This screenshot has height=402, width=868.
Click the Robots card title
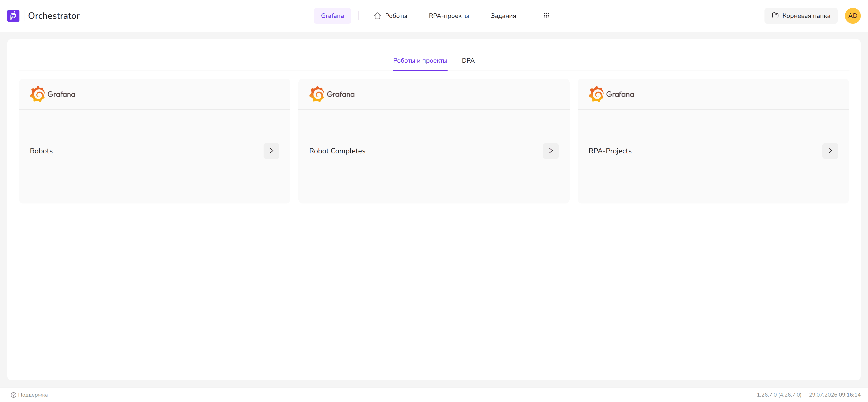41,151
